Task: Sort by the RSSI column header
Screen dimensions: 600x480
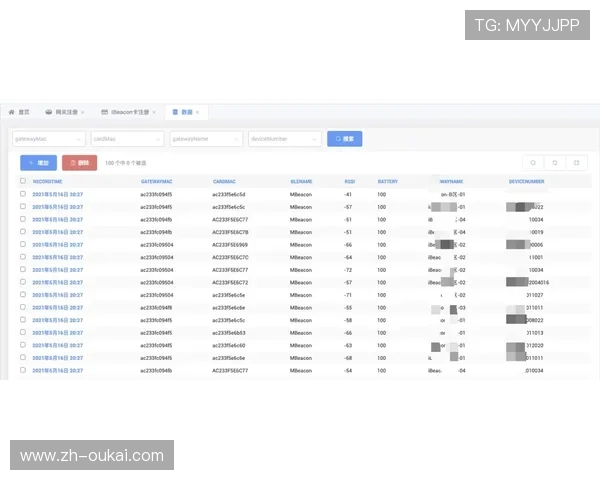Action: (x=350, y=181)
